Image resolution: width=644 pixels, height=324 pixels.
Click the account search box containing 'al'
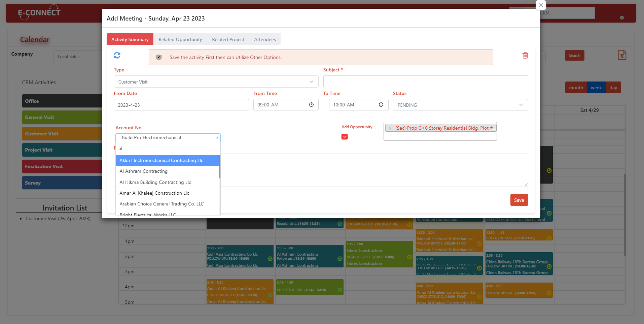click(x=168, y=149)
